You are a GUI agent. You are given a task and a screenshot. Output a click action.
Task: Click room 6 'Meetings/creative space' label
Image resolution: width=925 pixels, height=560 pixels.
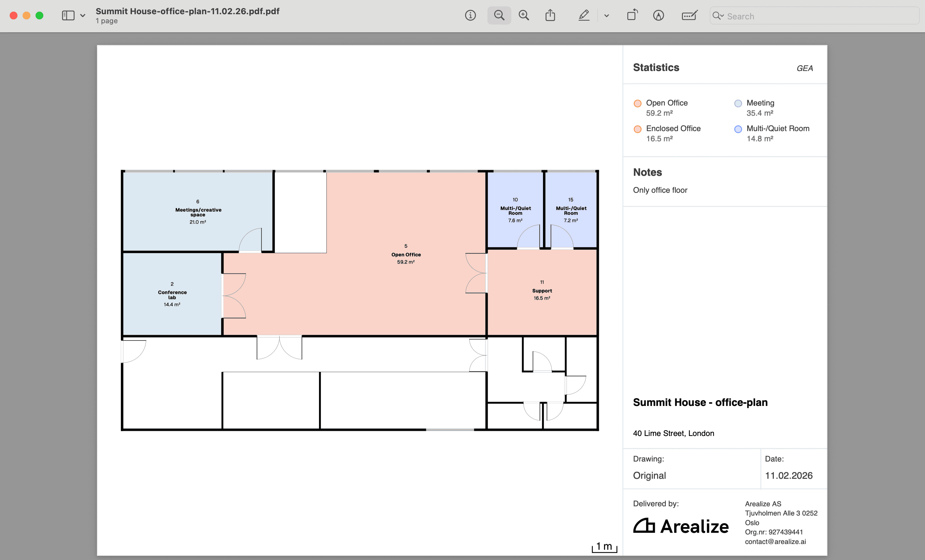[x=198, y=212]
